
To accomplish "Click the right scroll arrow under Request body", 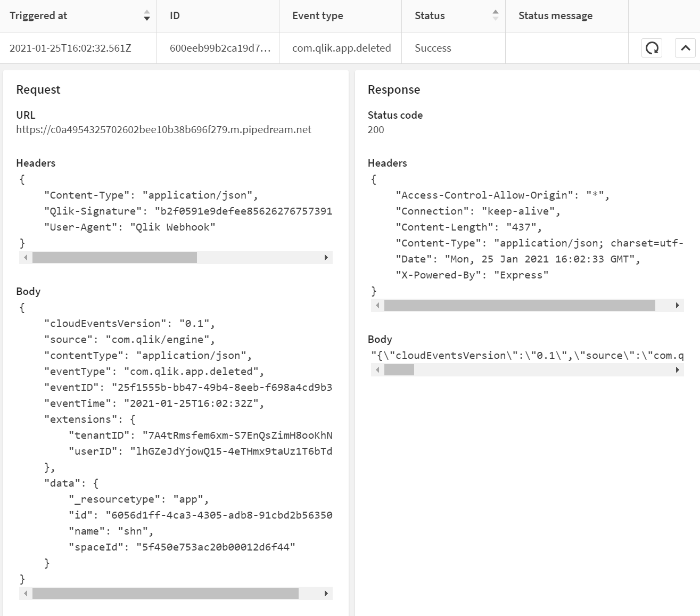I will click(326, 593).
